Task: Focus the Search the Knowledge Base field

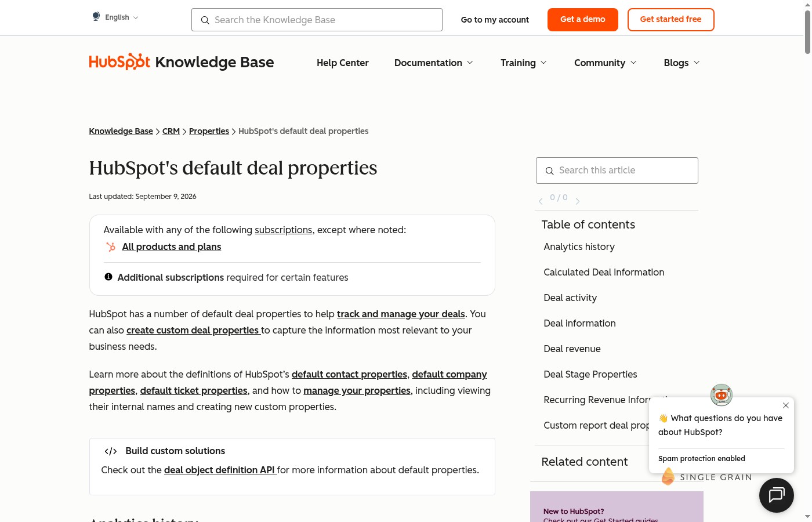Action: point(317,20)
